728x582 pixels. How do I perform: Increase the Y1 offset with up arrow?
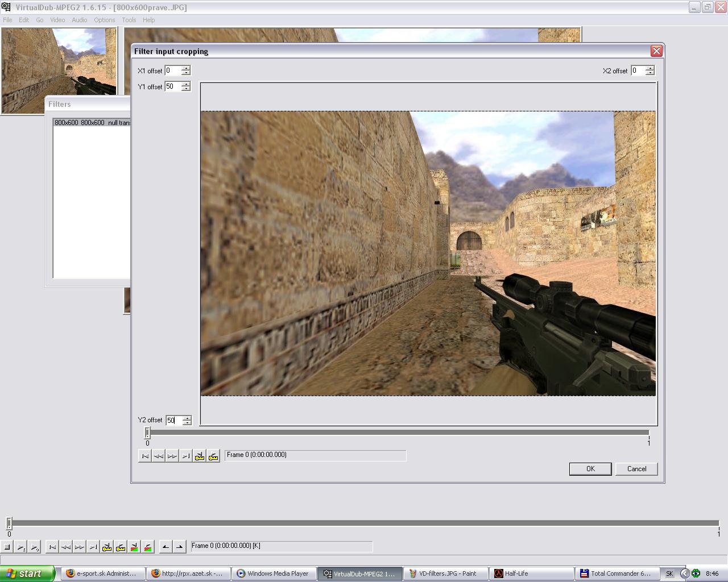[x=185, y=84]
